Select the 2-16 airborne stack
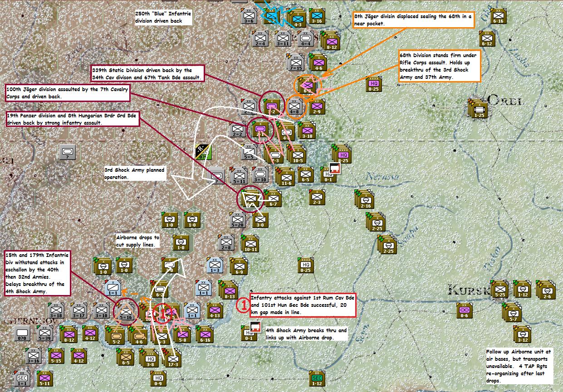 365,199
